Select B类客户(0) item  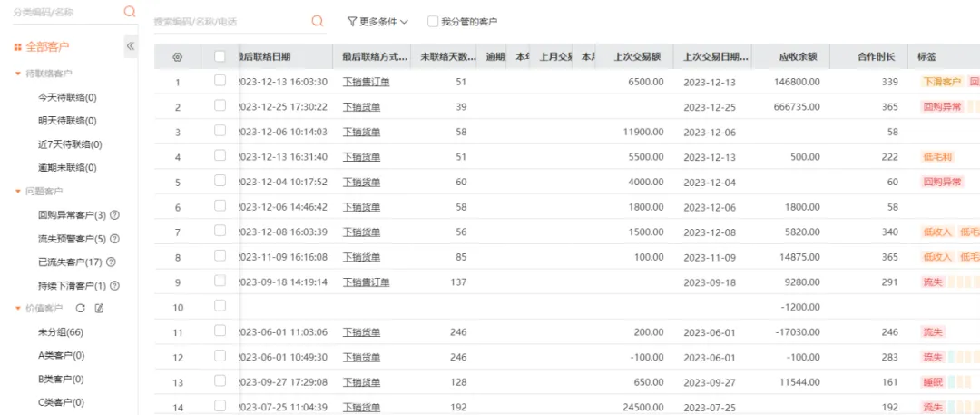pos(62,380)
